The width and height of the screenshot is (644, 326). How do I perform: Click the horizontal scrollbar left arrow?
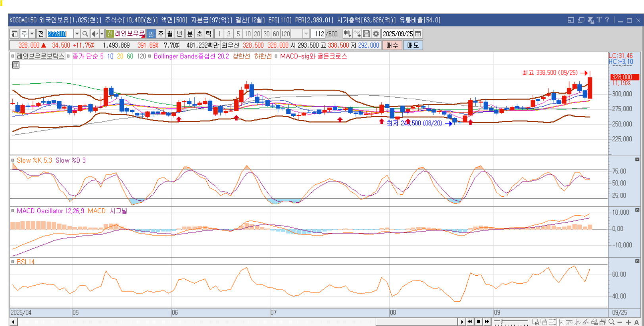13,322
